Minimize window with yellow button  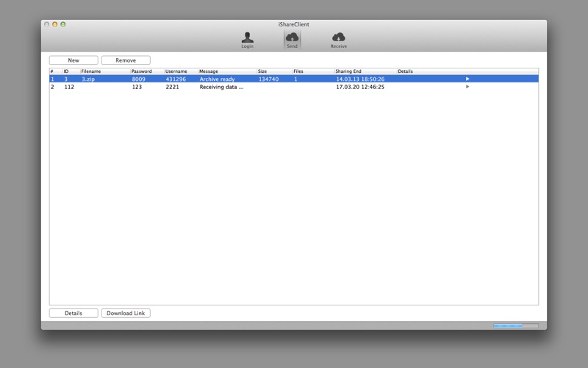point(54,24)
